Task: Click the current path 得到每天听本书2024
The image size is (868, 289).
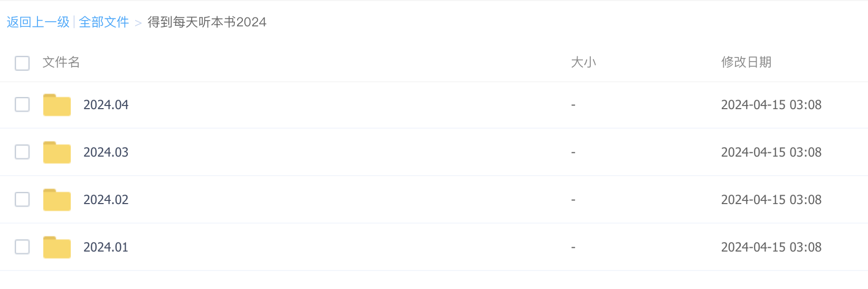Action: click(x=207, y=22)
